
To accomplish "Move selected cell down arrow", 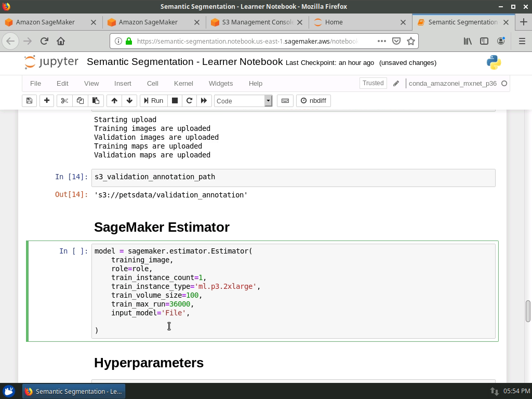I will pyautogui.click(x=129, y=101).
